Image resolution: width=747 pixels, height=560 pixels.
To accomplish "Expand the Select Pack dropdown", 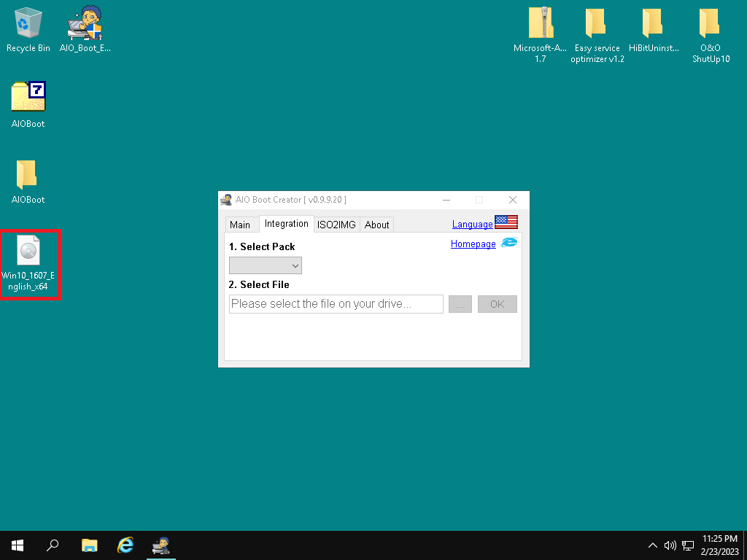I will (266, 265).
